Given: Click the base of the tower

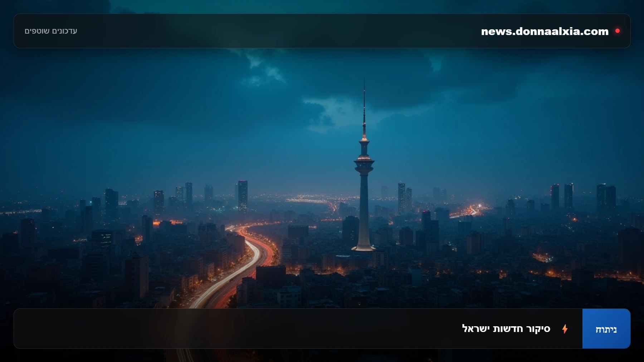Looking at the screenshot, I should click(x=364, y=247).
